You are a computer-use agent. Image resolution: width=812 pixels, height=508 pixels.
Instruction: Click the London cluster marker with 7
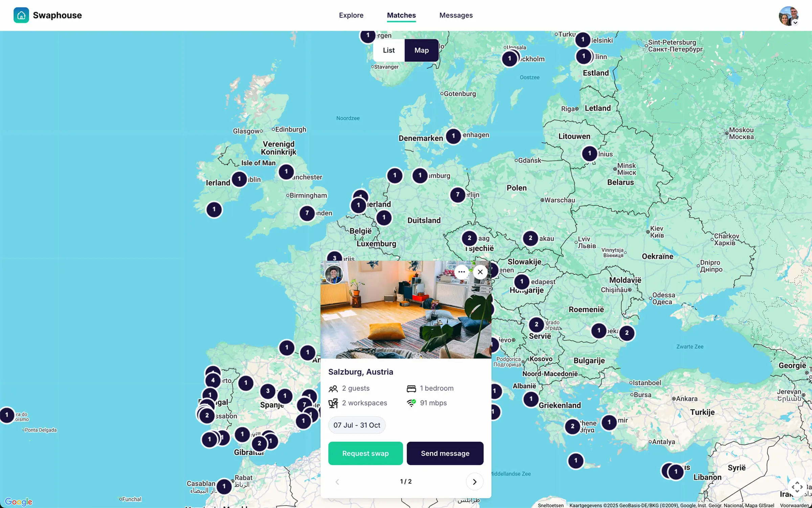pyautogui.click(x=307, y=213)
